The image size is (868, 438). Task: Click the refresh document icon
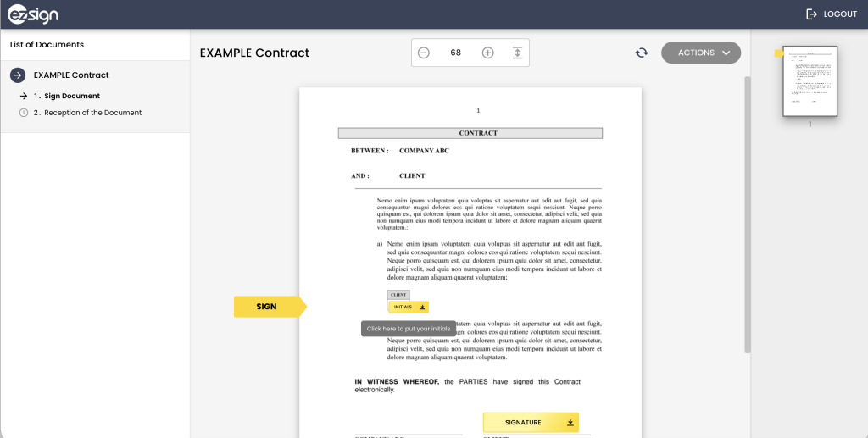[642, 53]
